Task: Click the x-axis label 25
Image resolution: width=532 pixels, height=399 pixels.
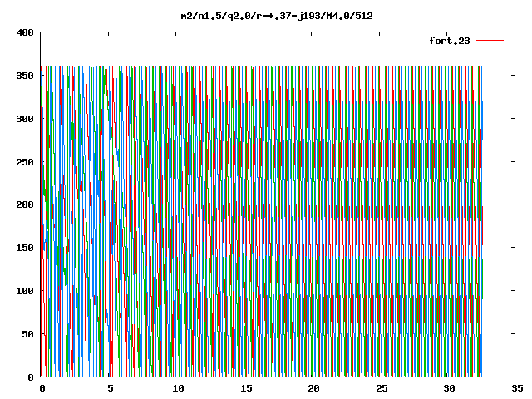Action: click(x=382, y=388)
